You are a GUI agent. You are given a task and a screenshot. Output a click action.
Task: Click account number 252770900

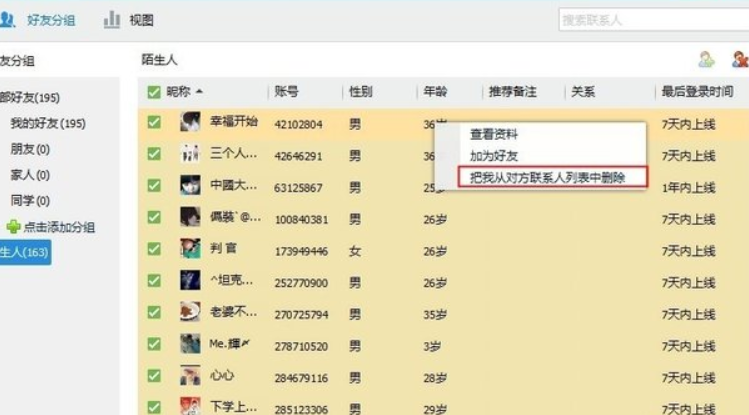click(301, 283)
